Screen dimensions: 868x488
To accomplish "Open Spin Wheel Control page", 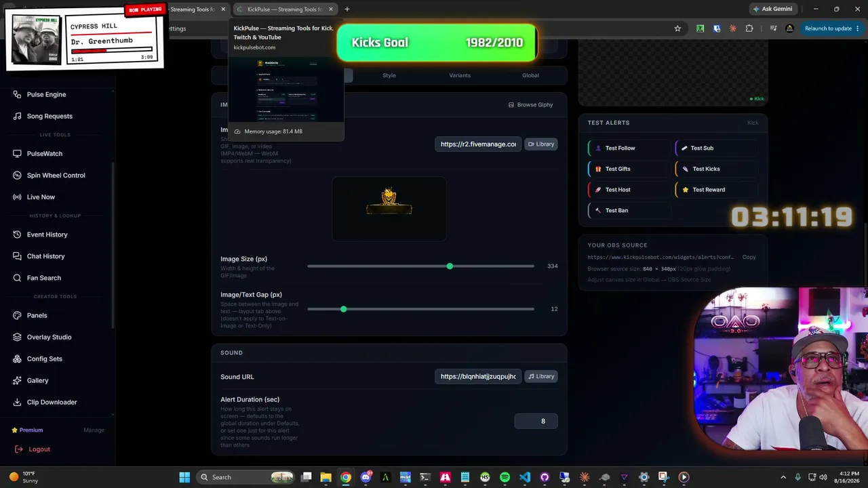I will [56, 176].
